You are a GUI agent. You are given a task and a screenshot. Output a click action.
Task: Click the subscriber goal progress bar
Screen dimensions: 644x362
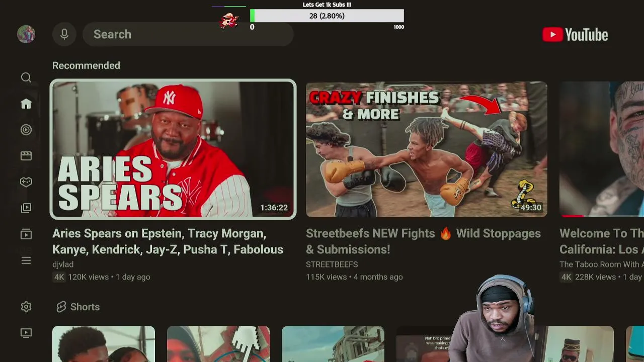[327, 16]
